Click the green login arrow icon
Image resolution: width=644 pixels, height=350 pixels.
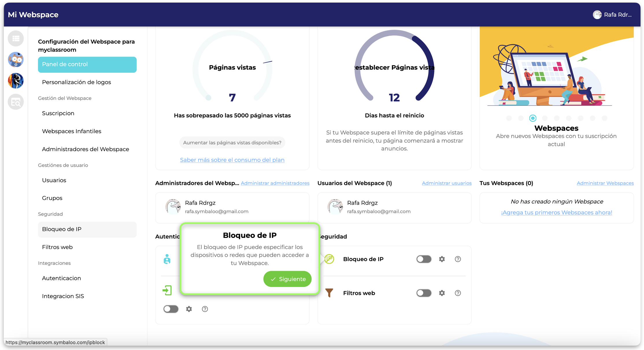point(167,290)
